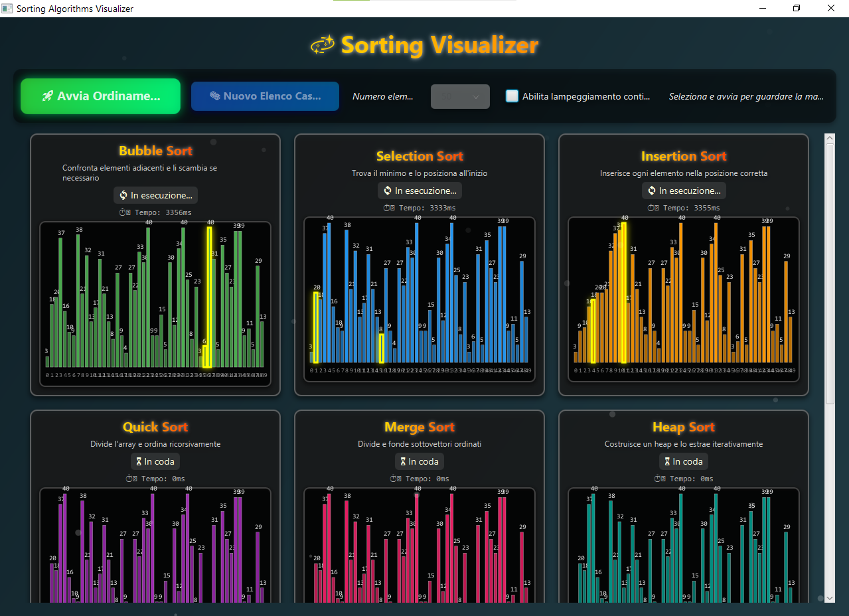Click the dice icon on Nuovo Elenco button
The height and width of the screenshot is (616, 849).
pyautogui.click(x=215, y=96)
